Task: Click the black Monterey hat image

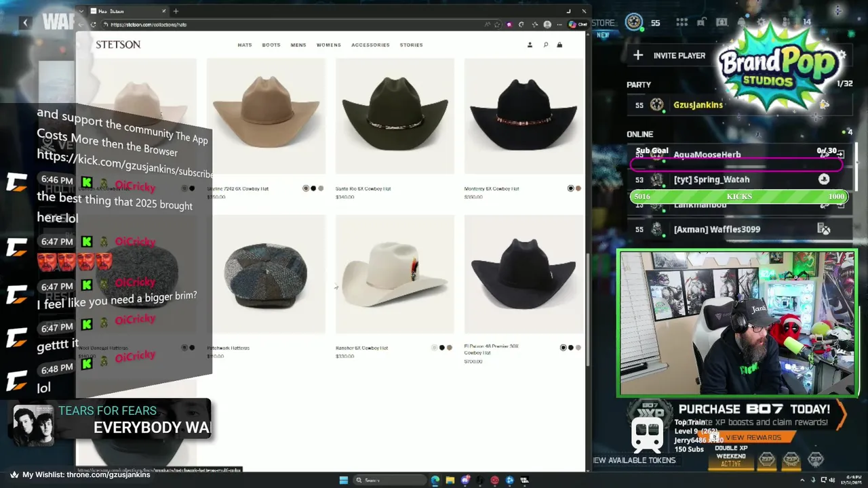Action: [524, 116]
